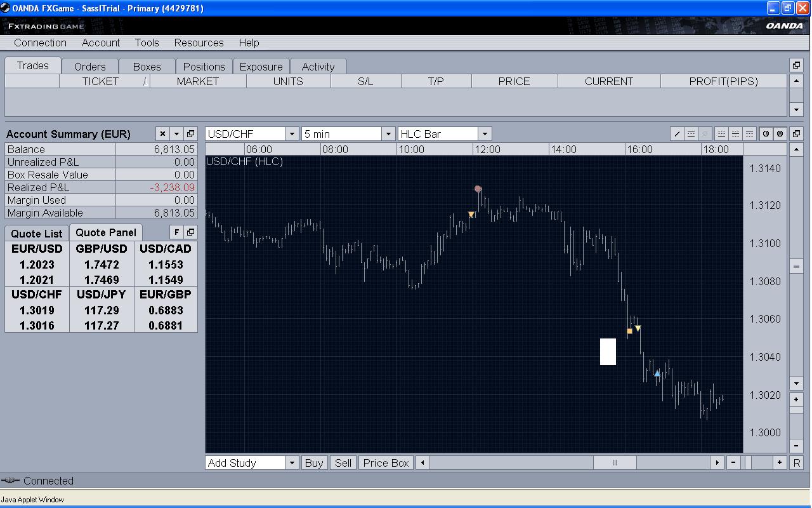The height and width of the screenshot is (508, 812).
Task: Click the PROFIT(PIPS) column header
Action: tap(724, 81)
